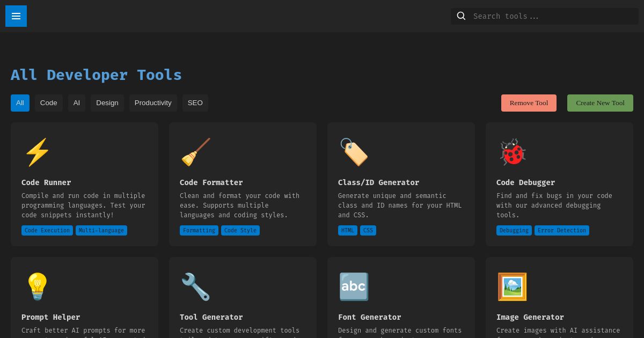Open the hamburger navigation menu

(16, 16)
